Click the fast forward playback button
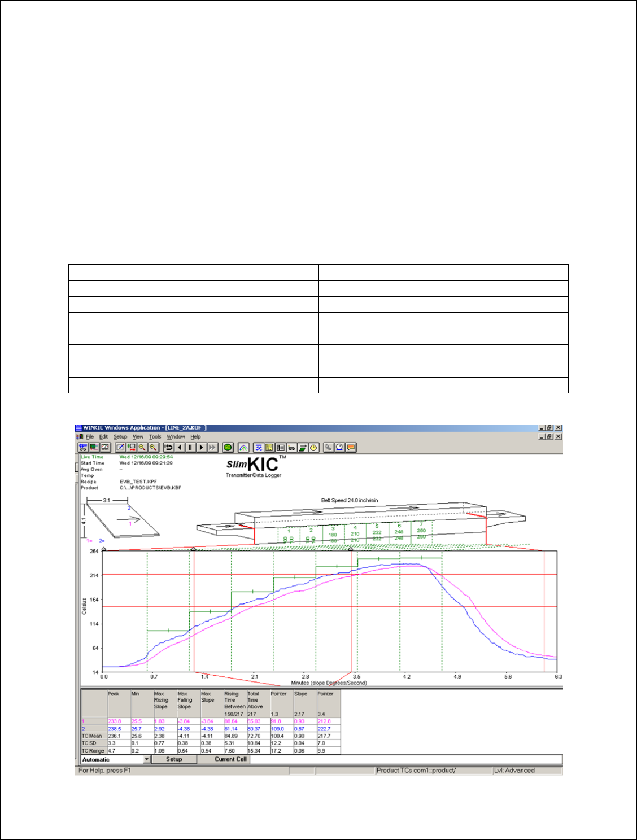The height and width of the screenshot is (840, 637). tap(212, 448)
